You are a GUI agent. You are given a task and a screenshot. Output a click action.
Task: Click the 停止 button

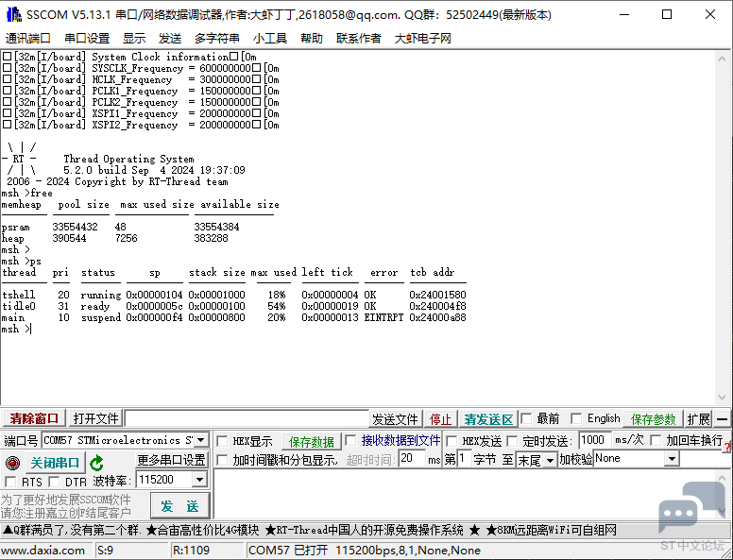pyautogui.click(x=440, y=419)
